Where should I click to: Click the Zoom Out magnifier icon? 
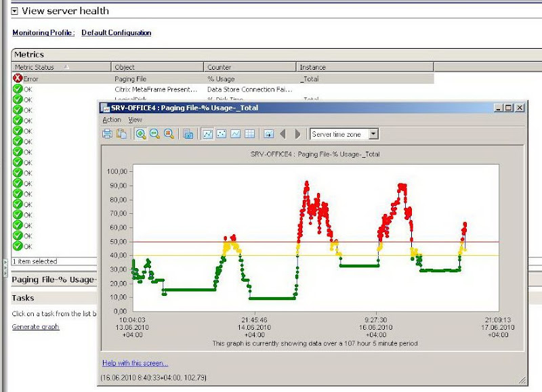(154, 134)
